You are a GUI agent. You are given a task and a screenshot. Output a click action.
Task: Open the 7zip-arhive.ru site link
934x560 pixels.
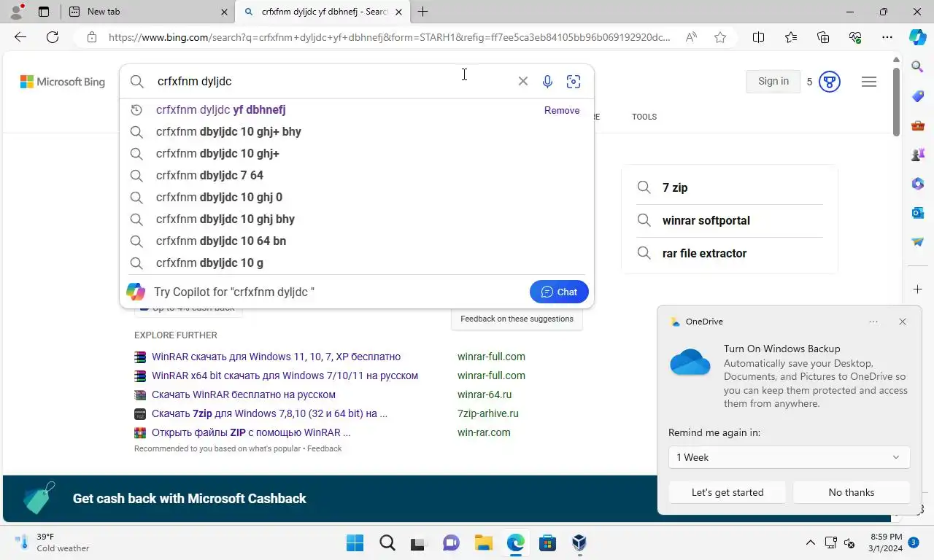click(488, 413)
